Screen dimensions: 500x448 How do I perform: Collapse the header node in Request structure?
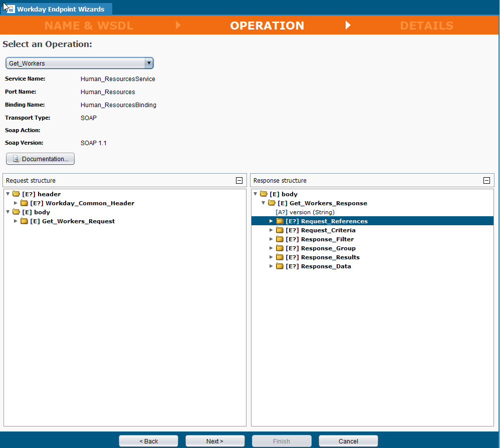click(x=8, y=194)
